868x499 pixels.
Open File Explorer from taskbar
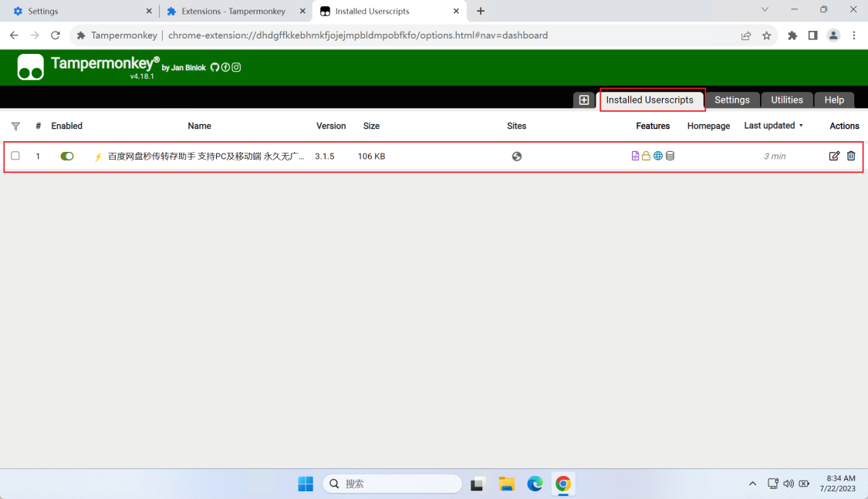pos(506,484)
